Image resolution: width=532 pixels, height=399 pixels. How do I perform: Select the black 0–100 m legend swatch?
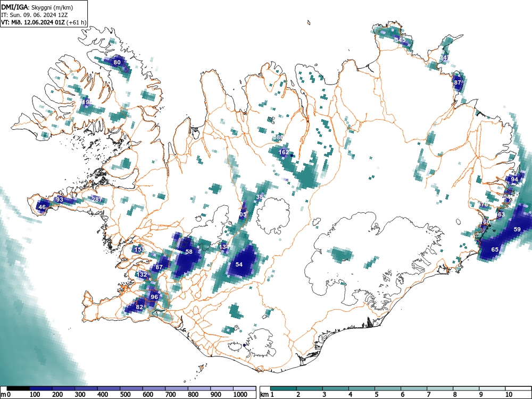18,388
